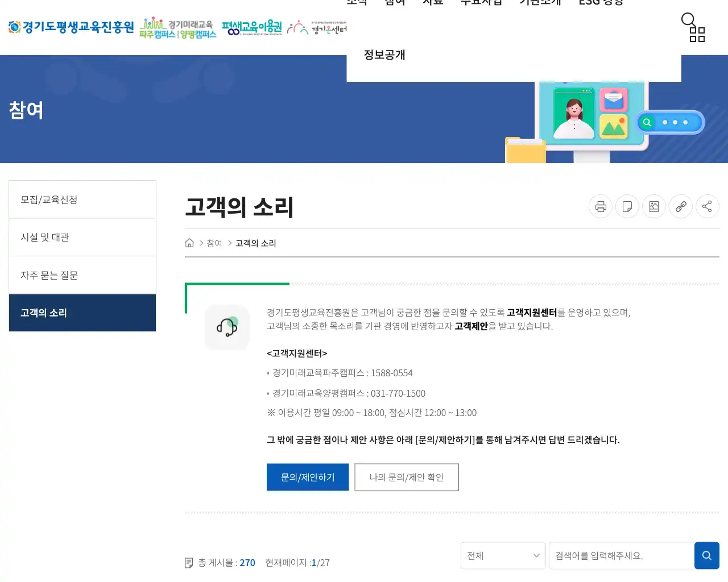This screenshot has width=728, height=582.
Task: Open the 평생교육이용권 logo link
Action: point(252,28)
